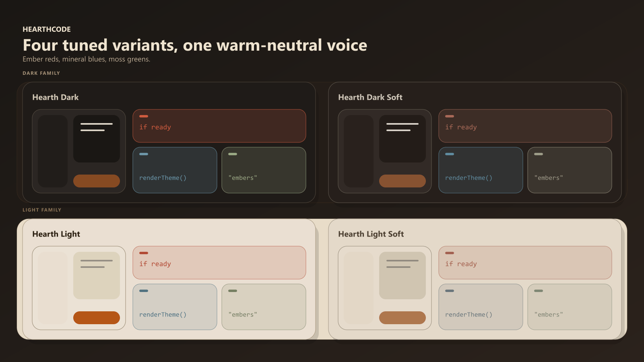Select renderTheme() swatch in Hearth Light Soft
Viewport: 644px width, 362px height.
tap(481, 307)
